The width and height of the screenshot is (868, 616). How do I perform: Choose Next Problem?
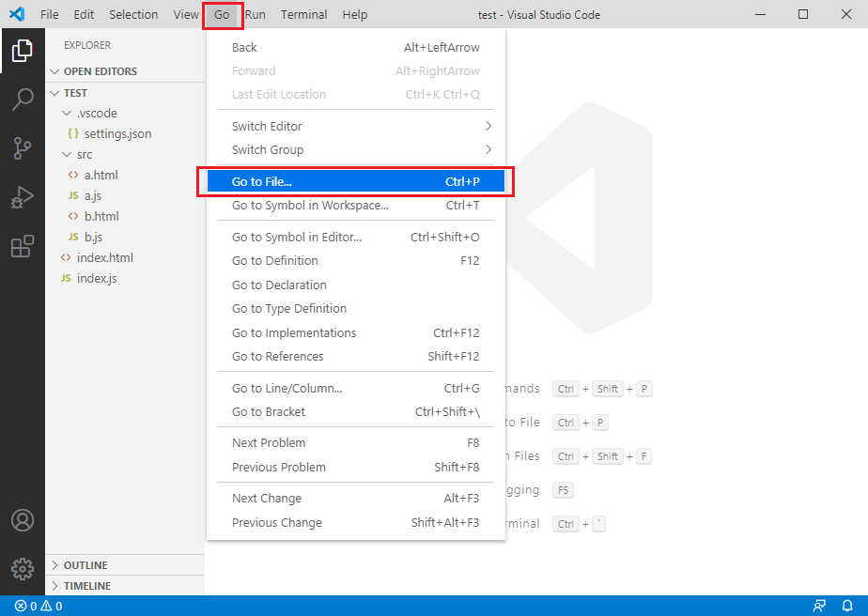click(x=355, y=443)
